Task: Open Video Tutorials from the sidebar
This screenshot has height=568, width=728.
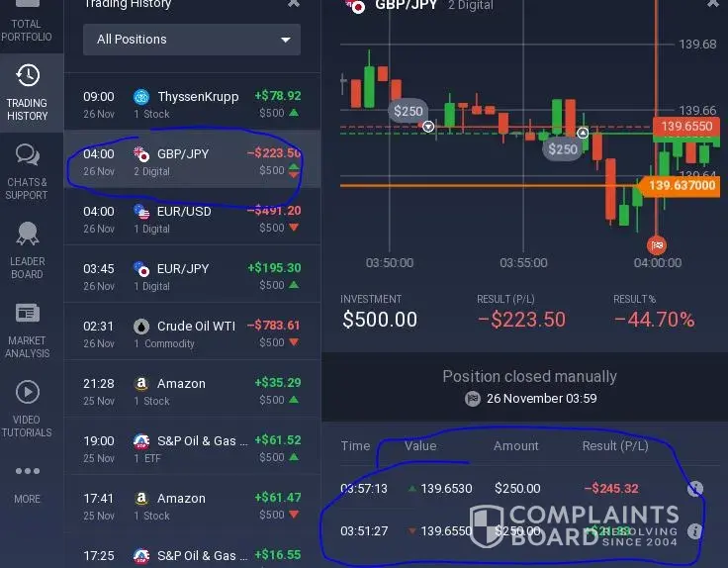Action: (27, 409)
